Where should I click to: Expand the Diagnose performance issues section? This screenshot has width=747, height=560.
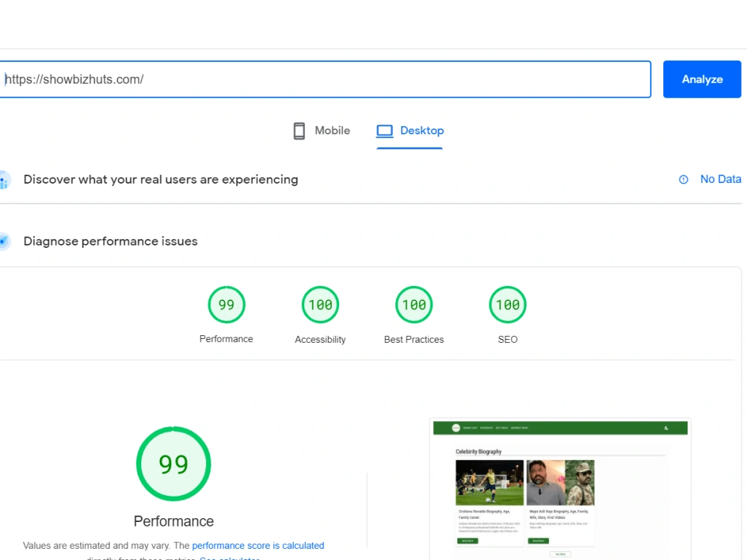click(110, 240)
